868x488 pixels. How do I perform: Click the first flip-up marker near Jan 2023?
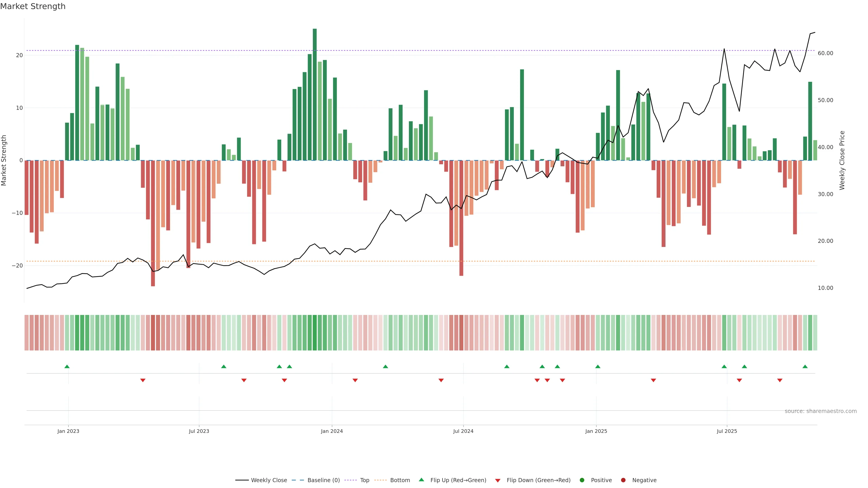67,366
